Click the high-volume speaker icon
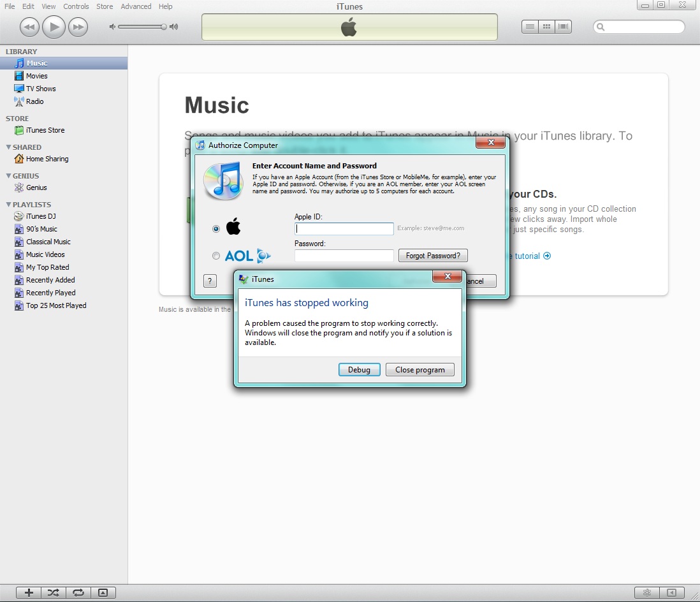The image size is (700, 602). point(173,27)
